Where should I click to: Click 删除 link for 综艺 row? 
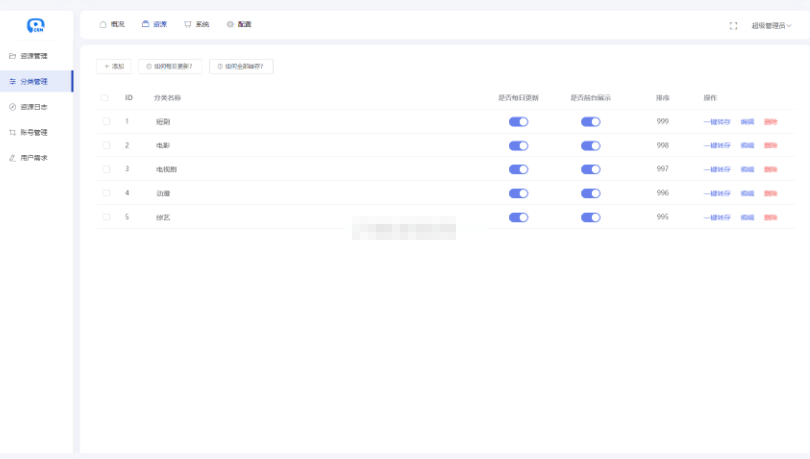(770, 217)
